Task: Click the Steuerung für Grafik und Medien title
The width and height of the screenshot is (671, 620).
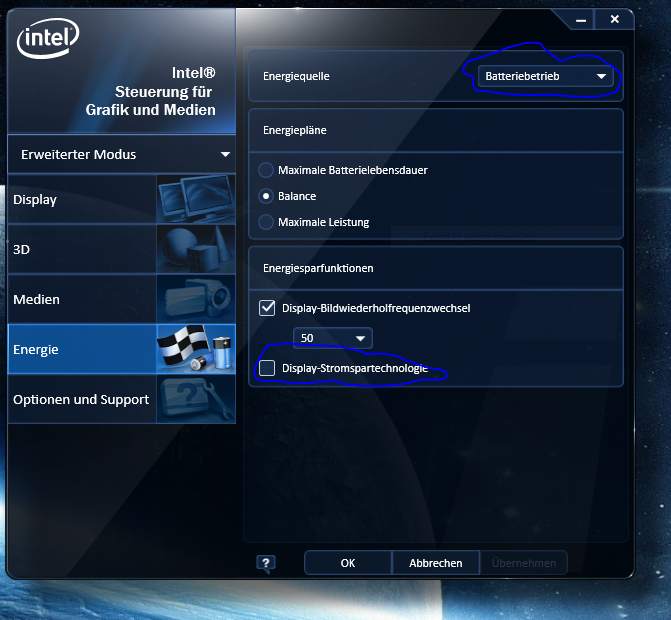Action: pos(151,101)
